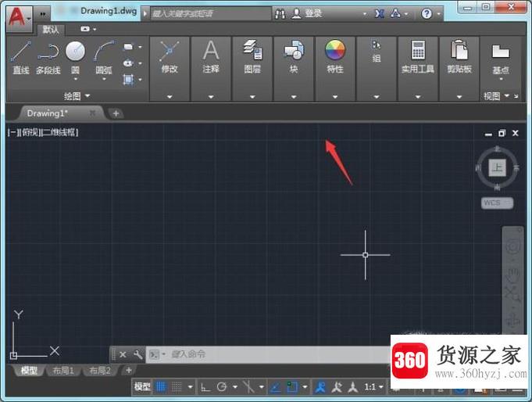This screenshot has height=402, width=532.
Task: Click the Autodesk Exchange X icon
Action: pyautogui.click(x=380, y=14)
